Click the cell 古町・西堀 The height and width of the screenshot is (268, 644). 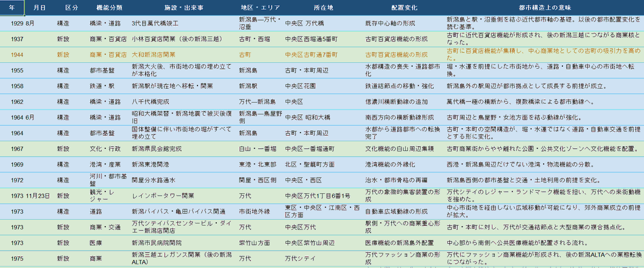click(x=260, y=39)
